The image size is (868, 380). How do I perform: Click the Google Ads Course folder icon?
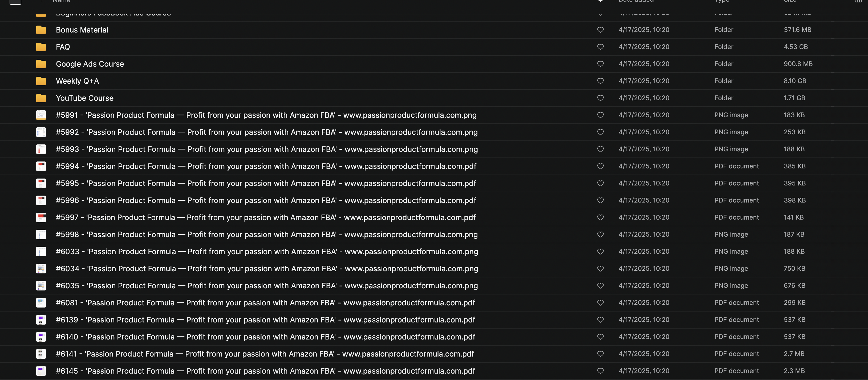41,64
